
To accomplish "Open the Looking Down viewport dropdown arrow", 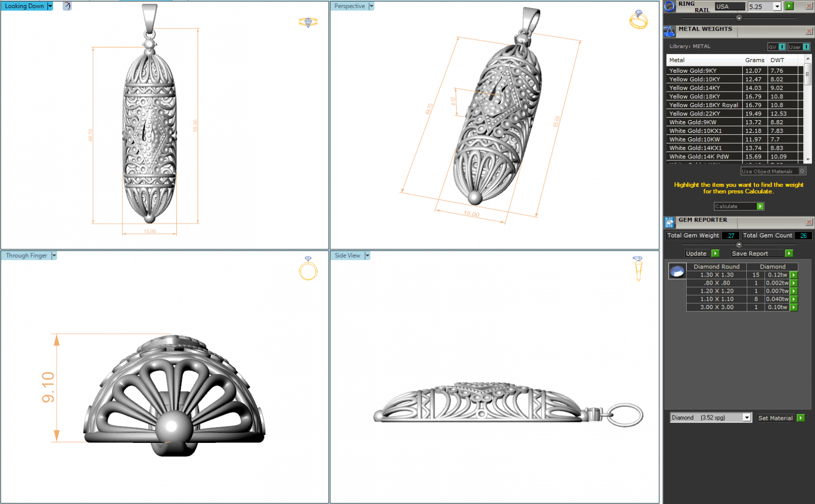I will pyautogui.click(x=50, y=6).
